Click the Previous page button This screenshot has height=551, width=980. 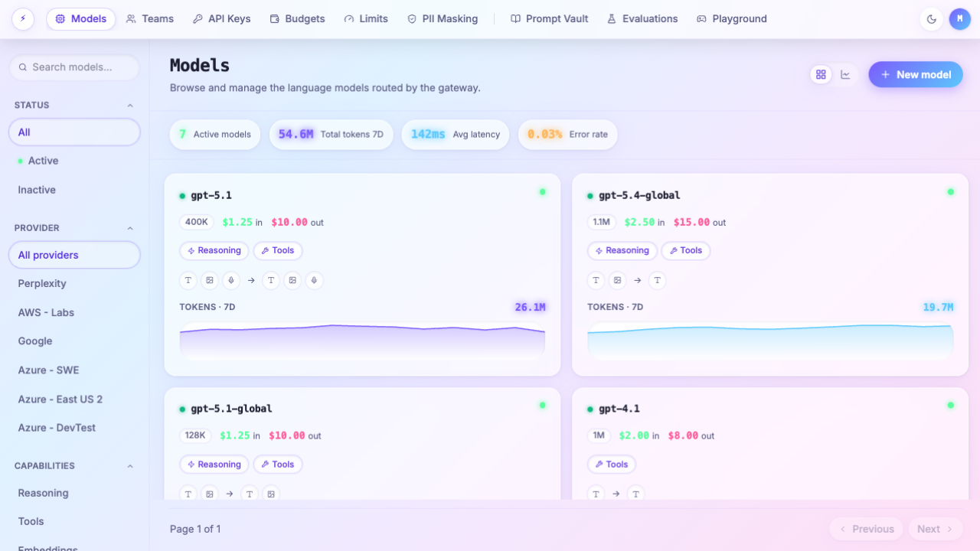coord(867,529)
